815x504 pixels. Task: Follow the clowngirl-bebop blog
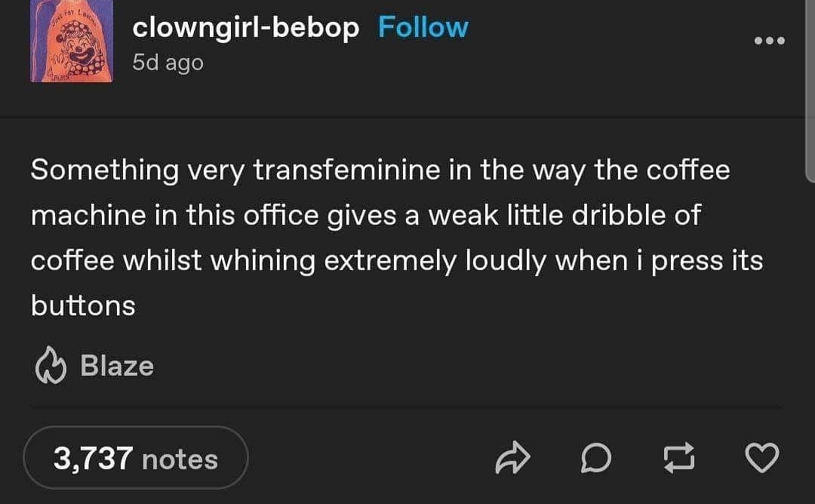tap(423, 27)
